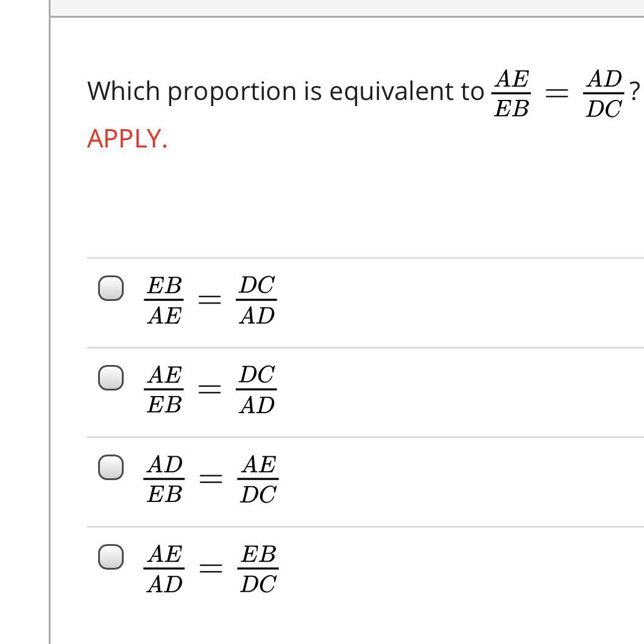This screenshot has height=644, width=644.
Task: Enable the AE/AD = EB/DC checkbox
Action: coord(111,556)
